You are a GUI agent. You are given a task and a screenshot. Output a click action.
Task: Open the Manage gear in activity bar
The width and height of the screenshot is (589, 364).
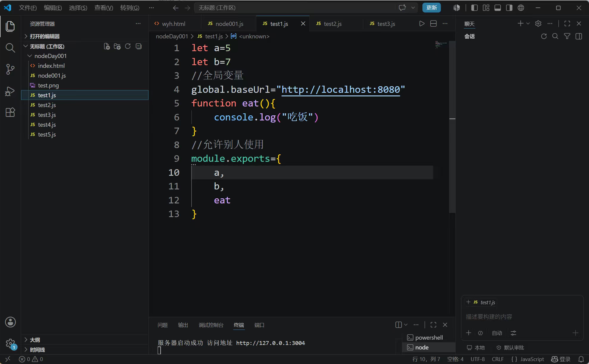pyautogui.click(x=10, y=344)
